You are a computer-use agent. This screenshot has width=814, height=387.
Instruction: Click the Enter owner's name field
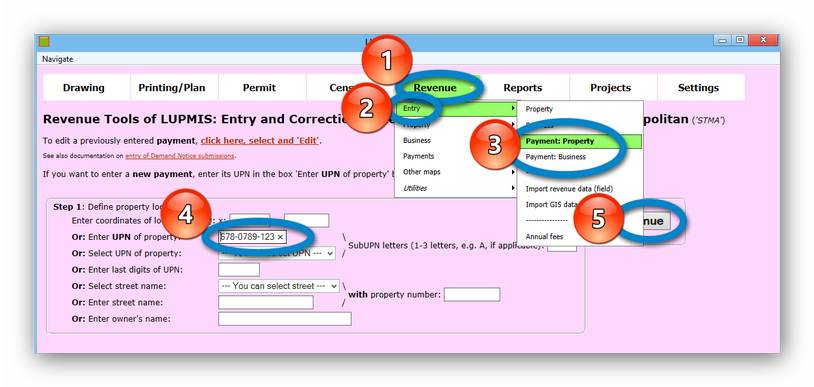pyautogui.click(x=284, y=319)
